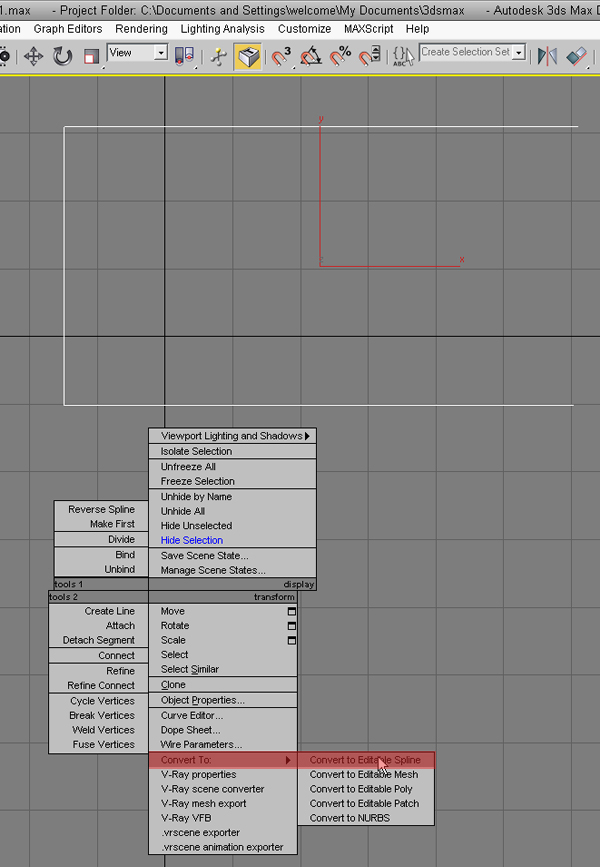This screenshot has height=867, width=600.
Task: Open the MAXScript menu
Action: (x=368, y=29)
